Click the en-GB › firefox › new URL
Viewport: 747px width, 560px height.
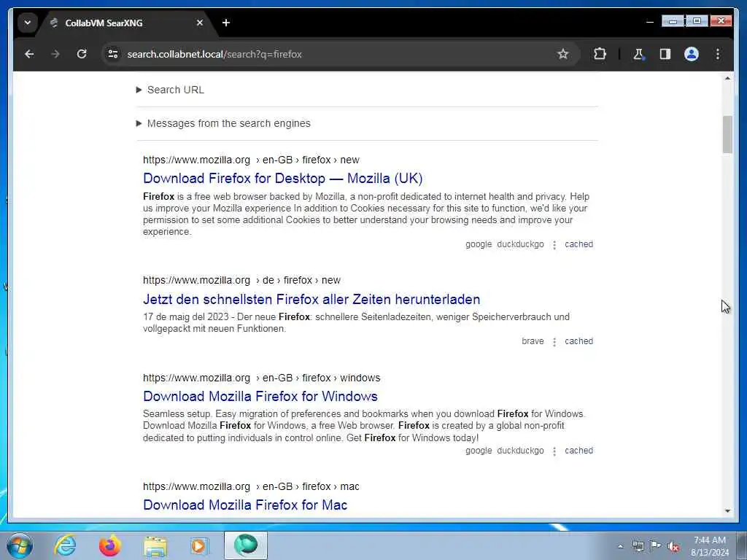pos(251,160)
